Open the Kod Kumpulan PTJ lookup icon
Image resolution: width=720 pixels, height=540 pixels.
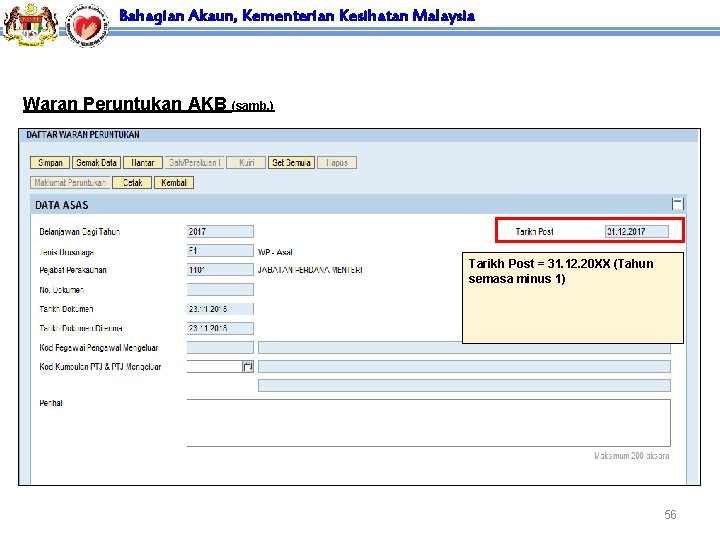pos(248,366)
